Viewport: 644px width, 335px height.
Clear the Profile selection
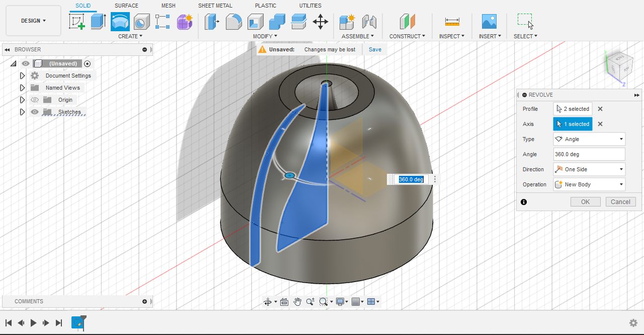(x=600, y=109)
